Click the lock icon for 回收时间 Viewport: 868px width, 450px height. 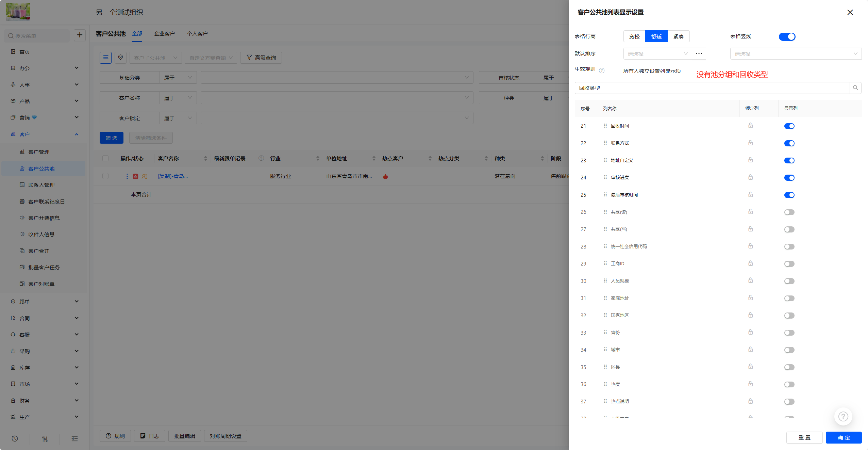point(750,126)
